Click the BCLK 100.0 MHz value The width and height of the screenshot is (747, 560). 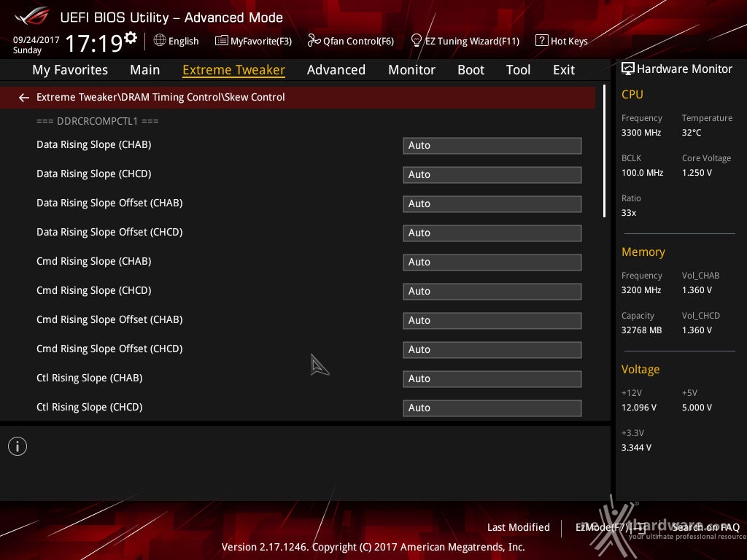(x=642, y=173)
